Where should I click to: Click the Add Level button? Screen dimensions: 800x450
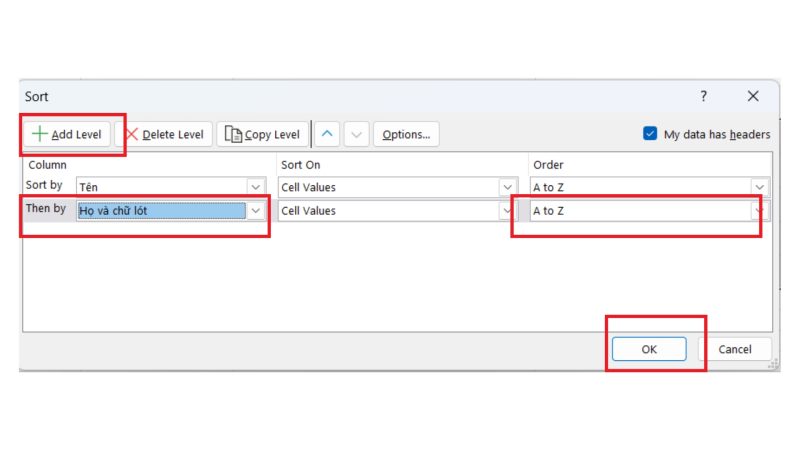pyautogui.click(x=67, y=135)
